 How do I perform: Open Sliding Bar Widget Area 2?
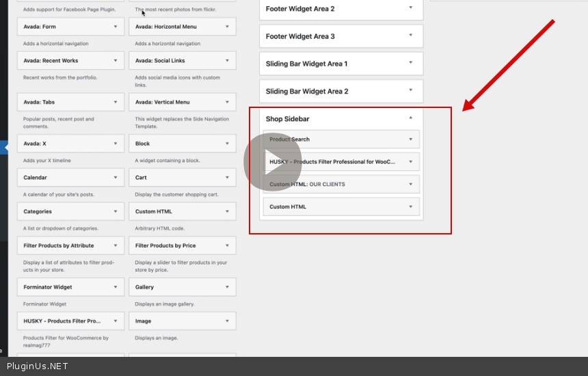[410, 90]
